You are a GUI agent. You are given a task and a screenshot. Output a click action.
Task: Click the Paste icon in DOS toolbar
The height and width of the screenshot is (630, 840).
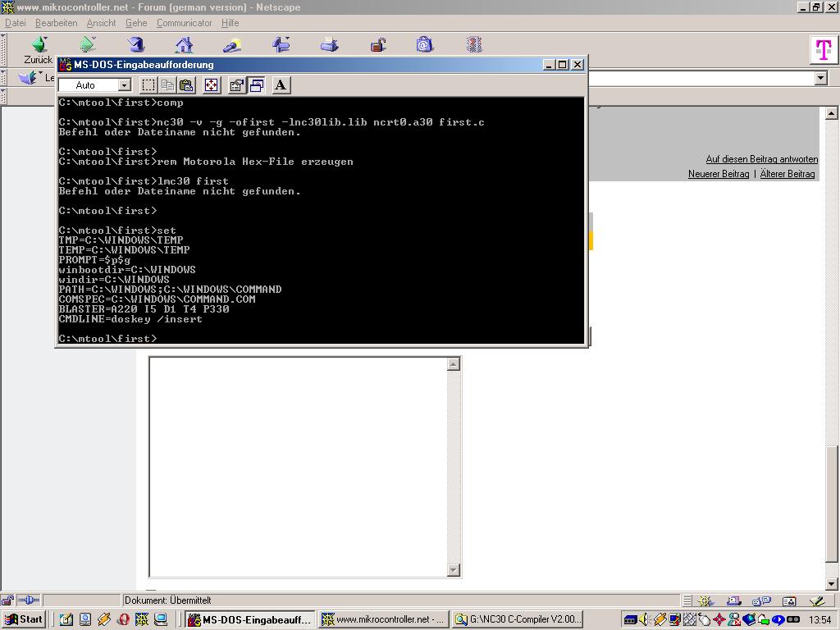[x=186, y=85]
